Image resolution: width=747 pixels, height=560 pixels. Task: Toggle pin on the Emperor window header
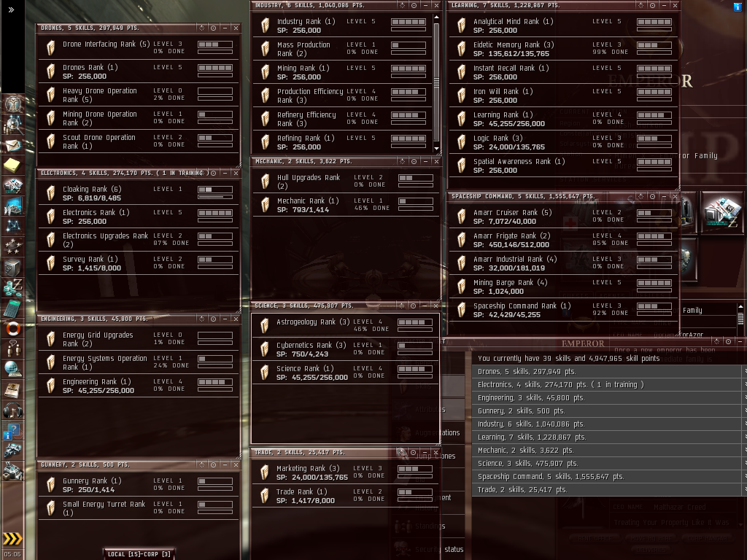click(x=716, y=341)
